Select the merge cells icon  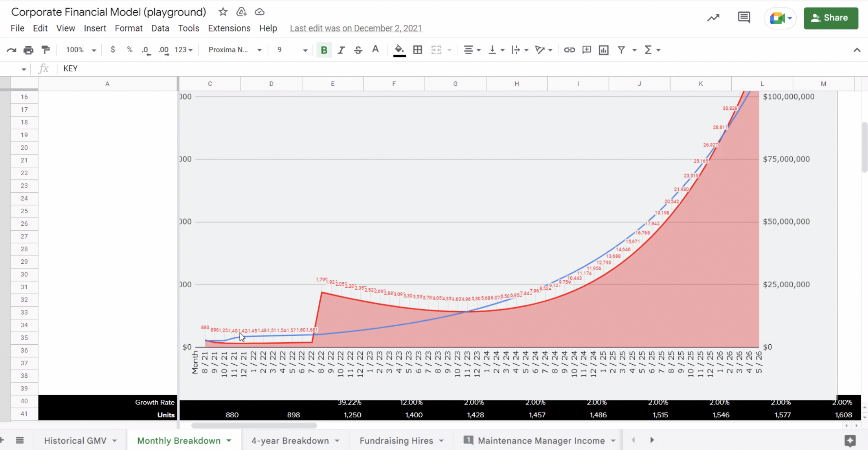(436, 50)
